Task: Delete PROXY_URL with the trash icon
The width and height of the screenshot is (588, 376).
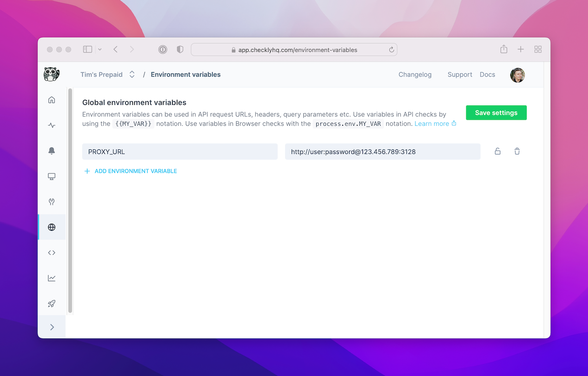Action: tap(517, 151)
